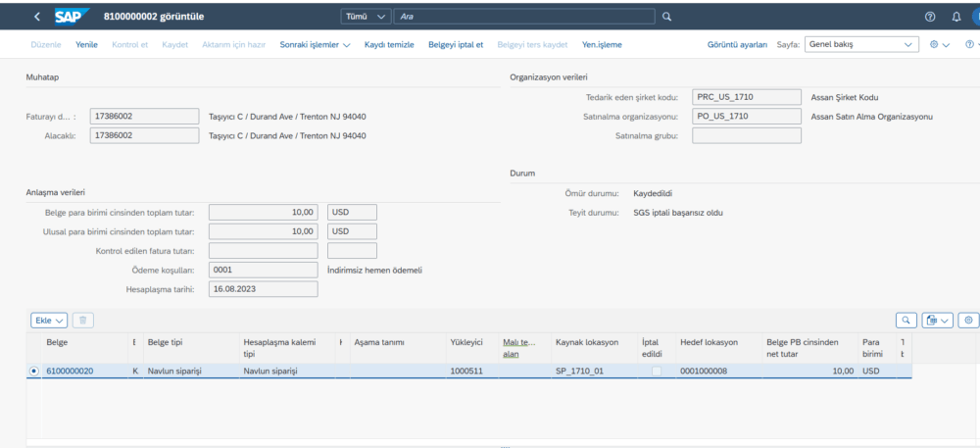Click text Assan Şirket Kodu

point(845,97)
